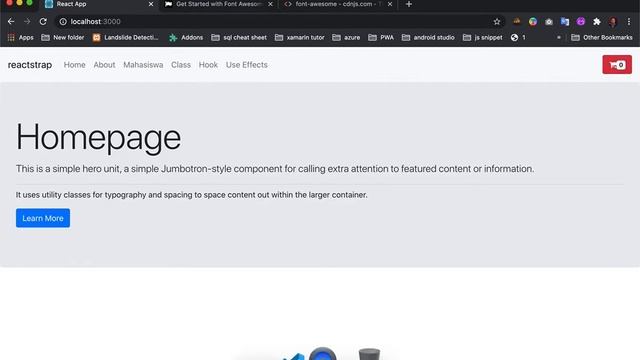Click the browser forward arrow
The width and height of the screenshot is (640, 360).
click(27, 22)
